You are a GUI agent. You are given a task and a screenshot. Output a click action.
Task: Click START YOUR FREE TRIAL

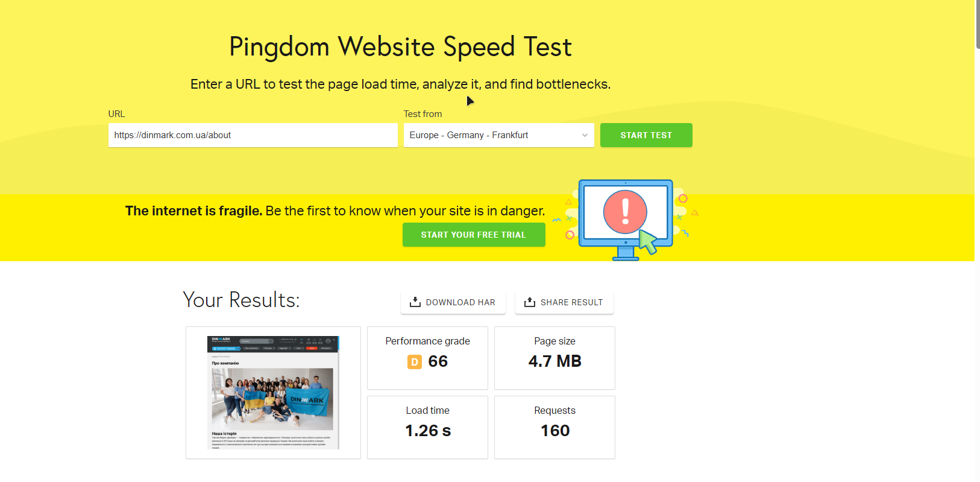[x=474, y=235]
